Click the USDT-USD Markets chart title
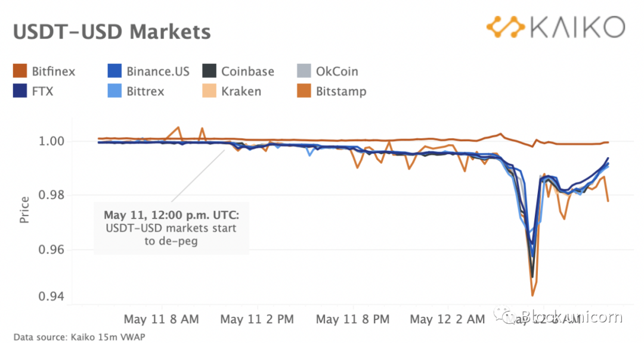The height and width of the screenshot is (343, 644). (112, 31)
